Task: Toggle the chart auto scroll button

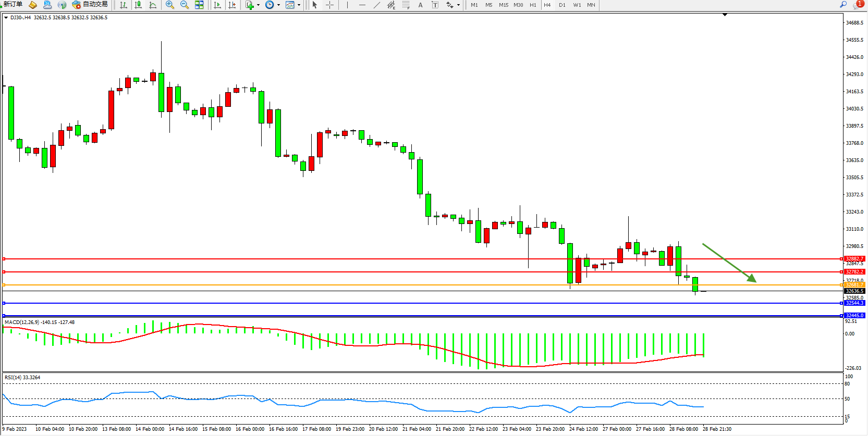Action: [x=217, y=5]
